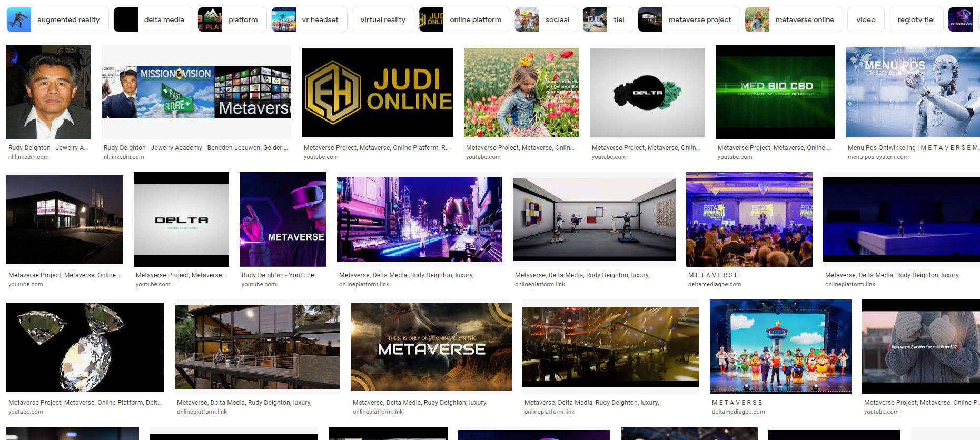Click youtube.com source under JUDI ONLINE image

(321, 157)
